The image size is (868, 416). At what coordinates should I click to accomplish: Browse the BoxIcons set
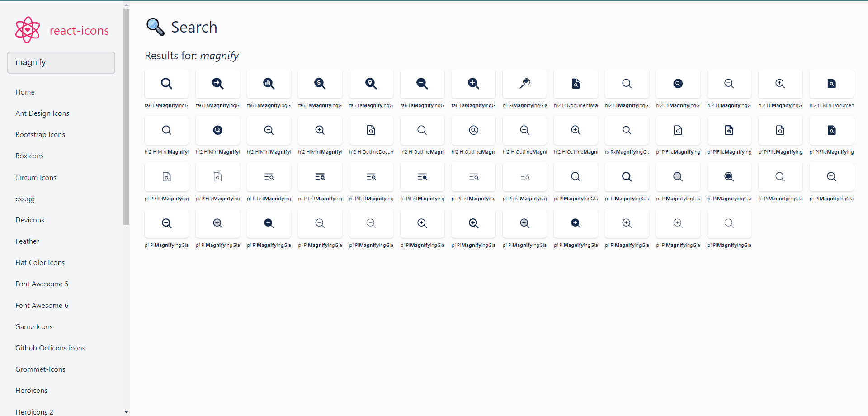[x=29, y=156]
